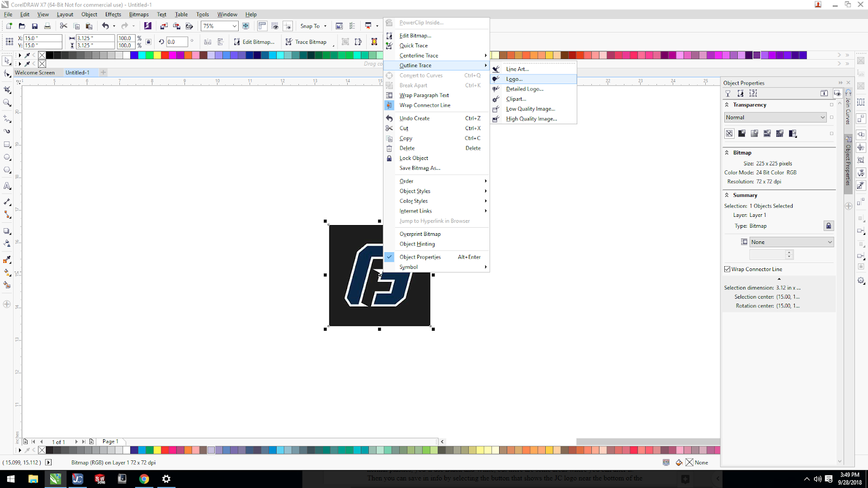Image resolution: width=868 pixels, height=488 pixels.
Task: Pick the red swatch in top palette
Action: tap(165, 55)
